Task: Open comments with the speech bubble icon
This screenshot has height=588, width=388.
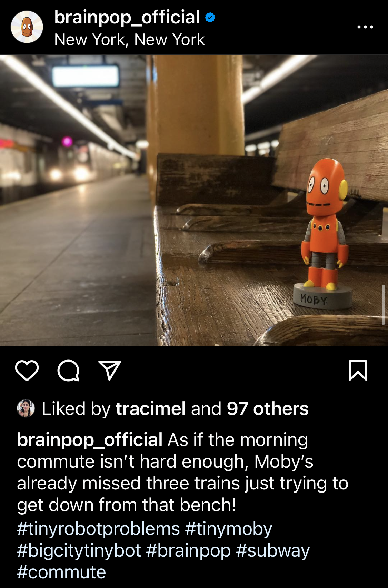Action: pyautogui.click(x=68, y=371)
